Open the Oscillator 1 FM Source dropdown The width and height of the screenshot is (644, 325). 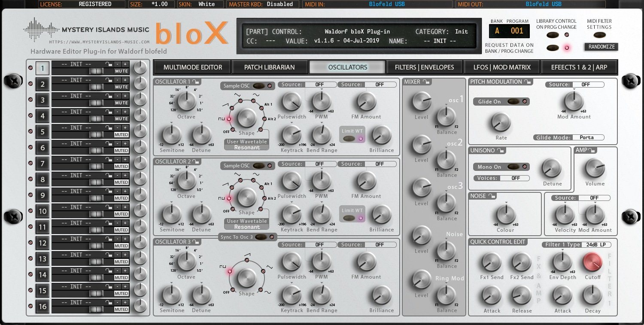click(x=380, y=85)
